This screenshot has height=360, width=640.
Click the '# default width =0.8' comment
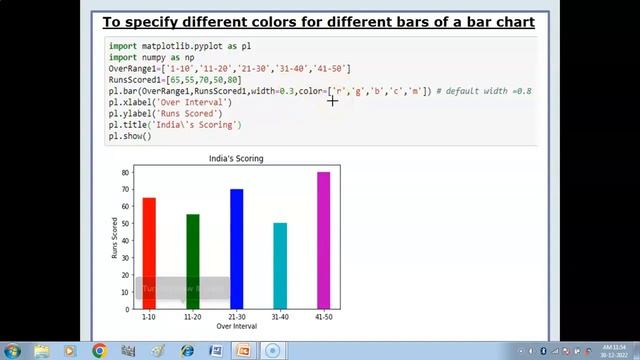click(484, 91)
